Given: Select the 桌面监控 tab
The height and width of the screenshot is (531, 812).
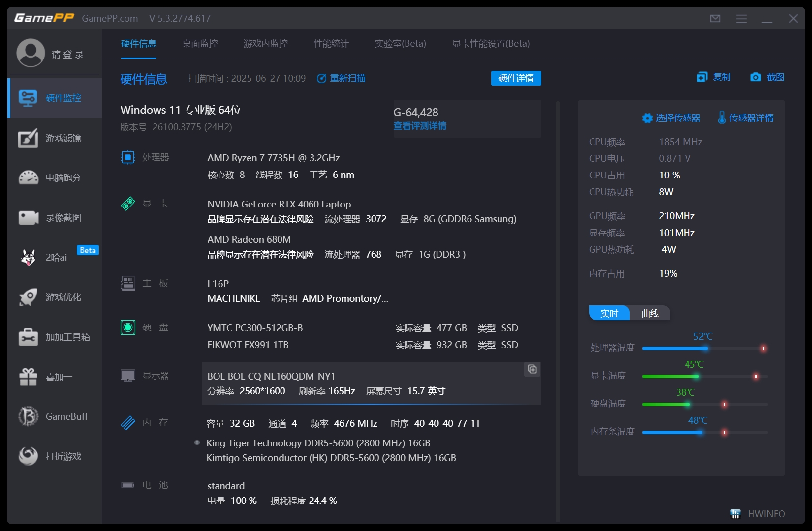Looking at the screenshot, I should tap(200, 44).
